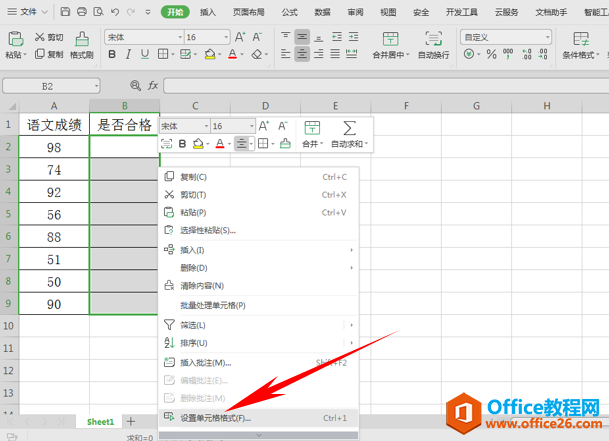Toggle vertical middle align in ribbon
This screenshot has width=609, height=441.
[x=302, y=37]
